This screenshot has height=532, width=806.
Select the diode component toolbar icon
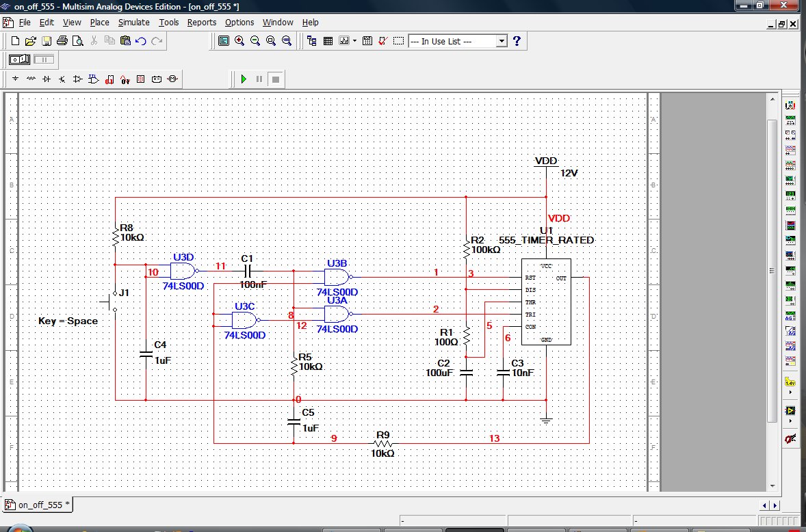(47, 79)
